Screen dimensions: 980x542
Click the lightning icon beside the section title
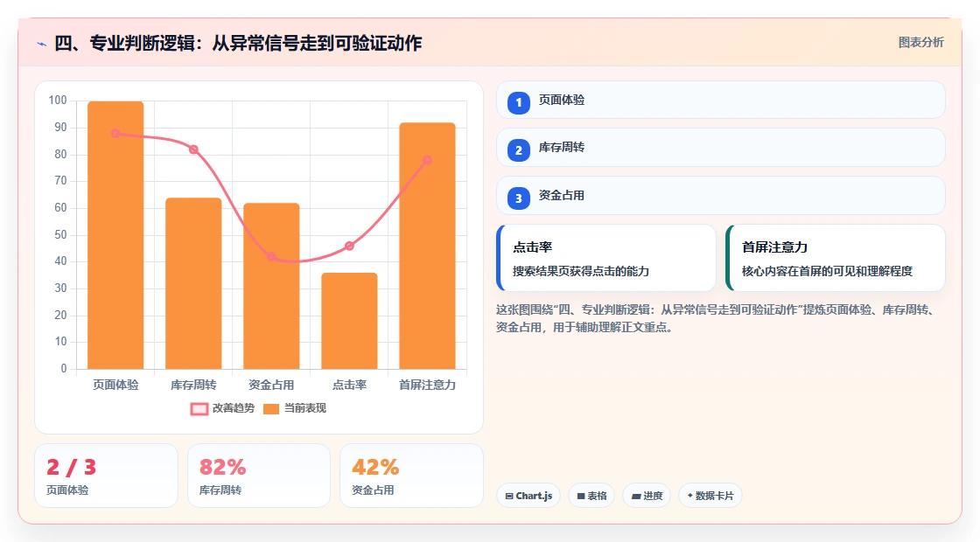(42, 44)
